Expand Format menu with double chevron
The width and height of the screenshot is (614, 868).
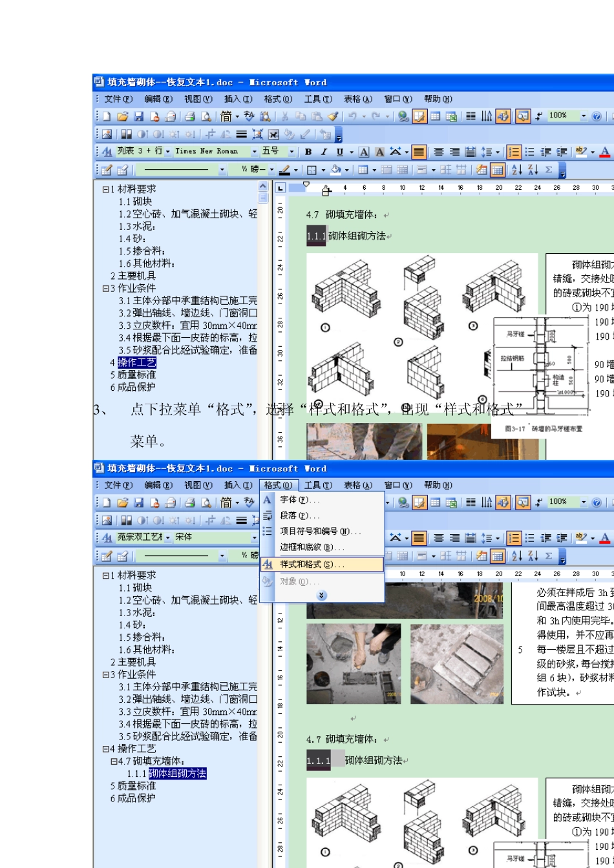tap(322, 595)
